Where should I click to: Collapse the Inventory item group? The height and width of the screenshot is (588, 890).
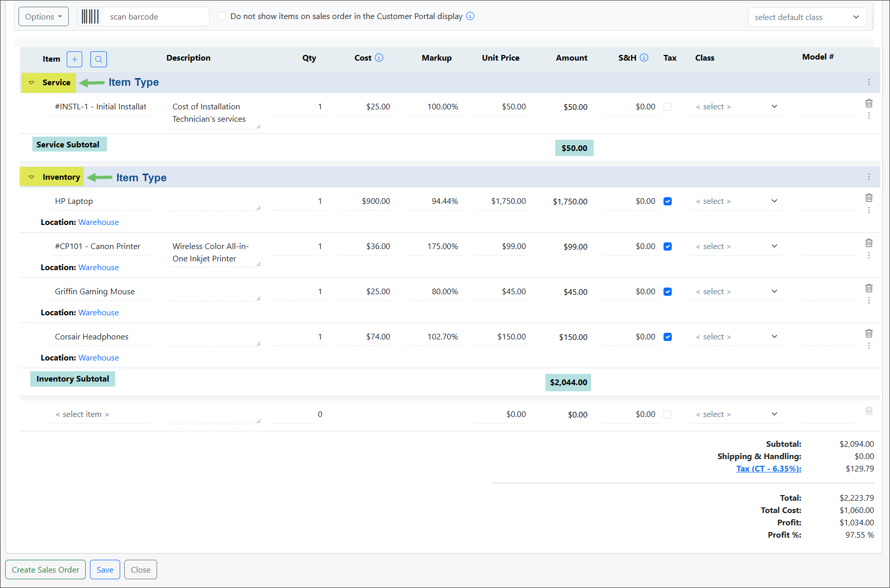point(31,177)
